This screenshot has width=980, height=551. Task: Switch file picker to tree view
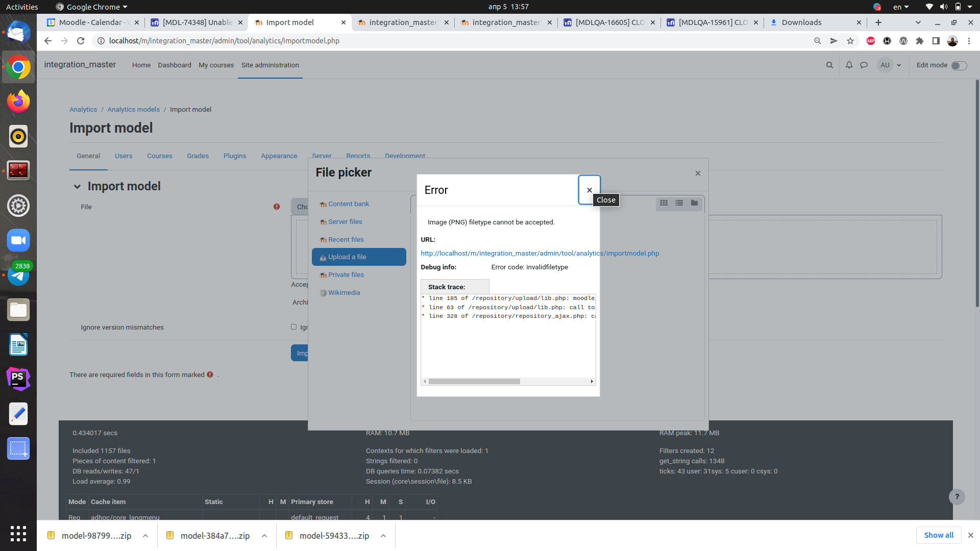tap(694, 203)
